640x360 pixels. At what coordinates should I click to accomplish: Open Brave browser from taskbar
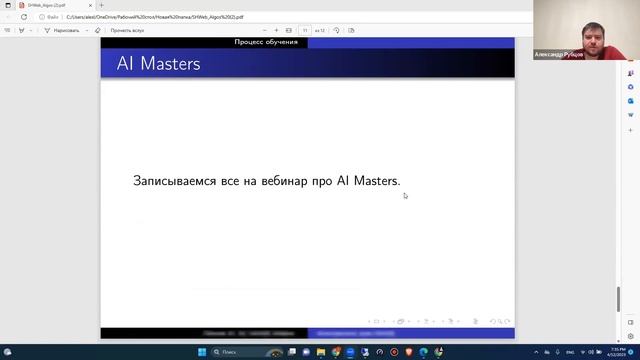click(409, 352)
